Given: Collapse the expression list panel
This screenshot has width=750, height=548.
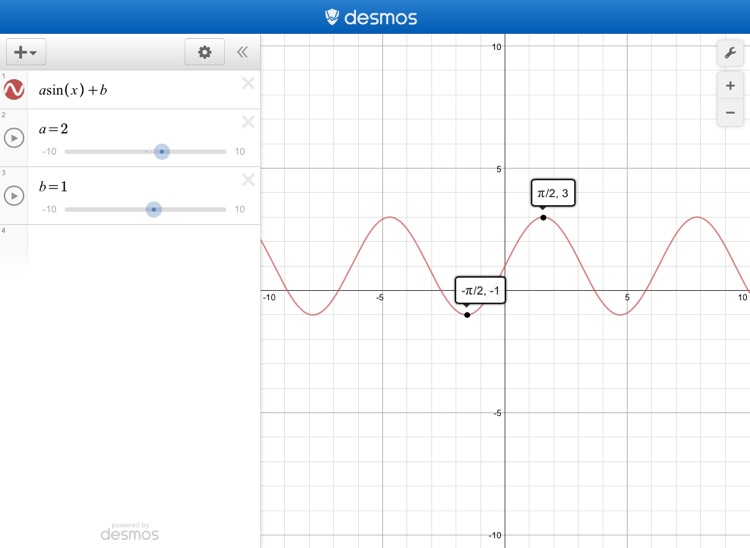Looking at the screenshot, I should [x=243, y=52].
